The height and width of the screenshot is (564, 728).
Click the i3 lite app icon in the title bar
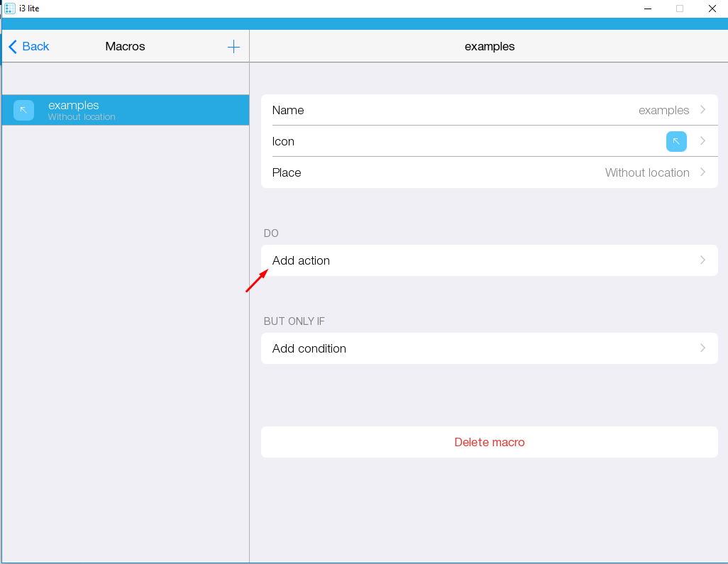point(10,9)
